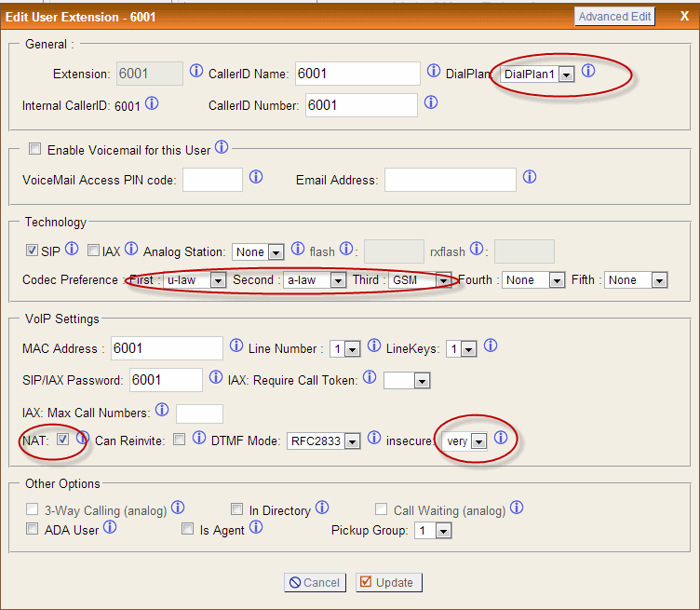The image size is (700, 610).
Task: Open the Line Number dropdown
Action: [345, 348]
